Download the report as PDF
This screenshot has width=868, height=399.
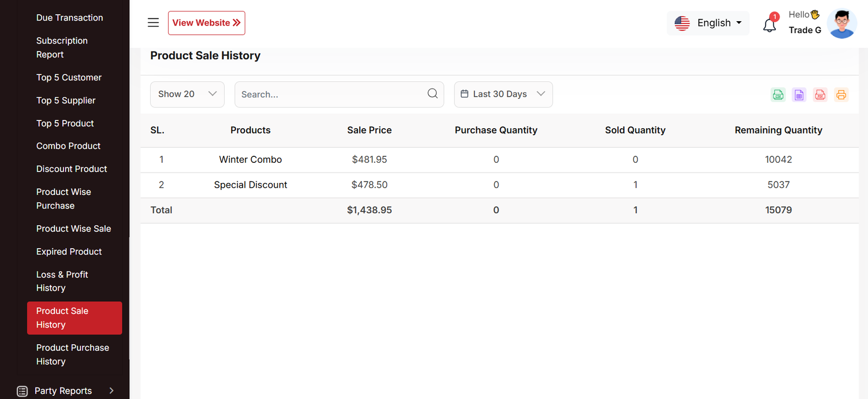(820, 95)
